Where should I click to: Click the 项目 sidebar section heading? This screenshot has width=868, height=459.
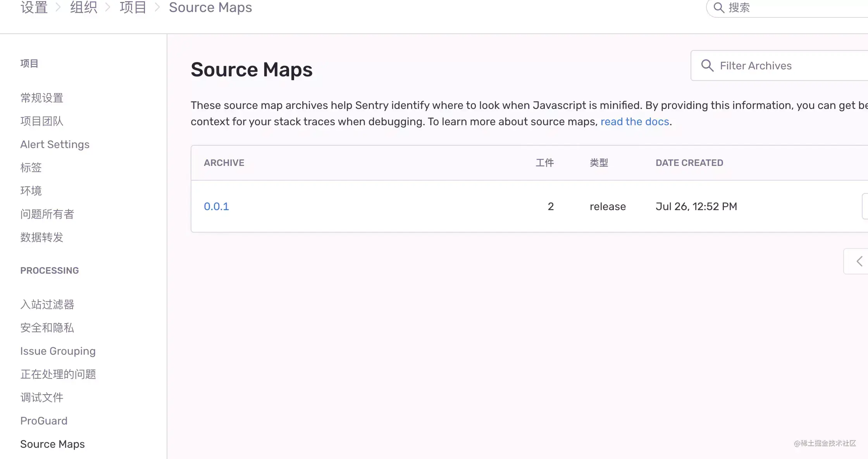point(29,64)
